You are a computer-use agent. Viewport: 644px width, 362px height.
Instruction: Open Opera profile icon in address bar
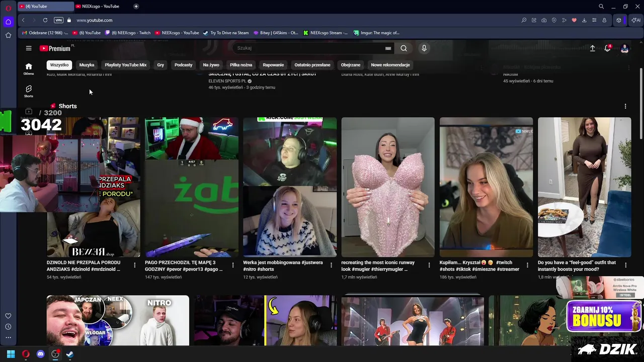point(604,20)
